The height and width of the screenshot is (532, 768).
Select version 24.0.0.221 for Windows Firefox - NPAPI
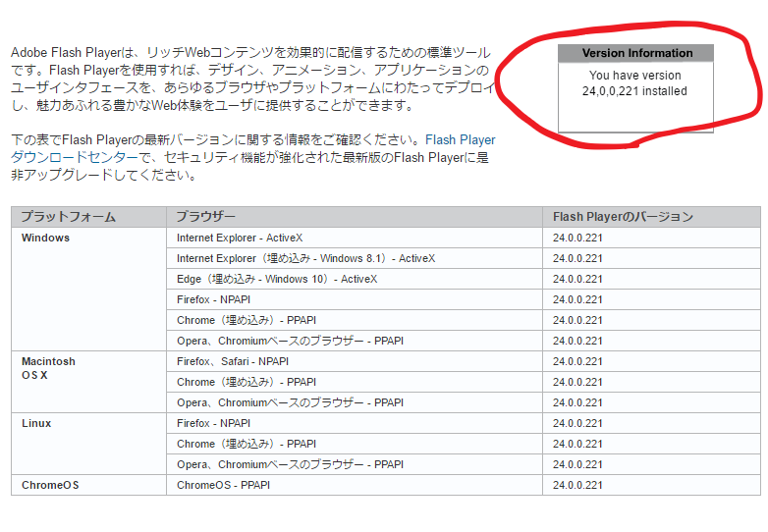[x=651, y=299]
